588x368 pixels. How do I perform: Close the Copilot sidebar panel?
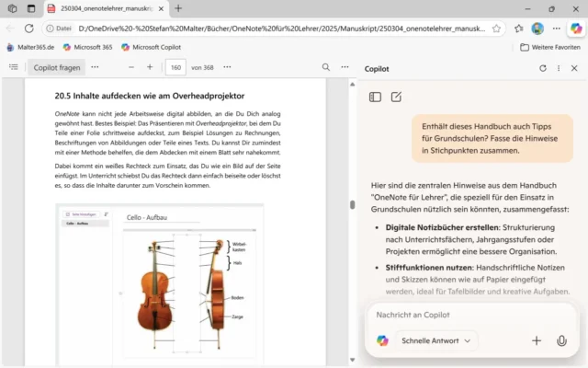[x=575, y=68]
